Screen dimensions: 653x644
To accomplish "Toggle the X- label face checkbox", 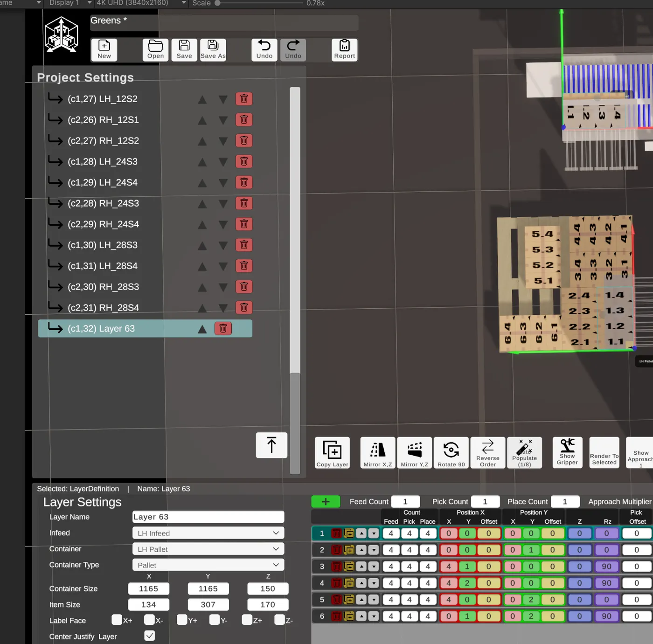I will coord(149,620).
